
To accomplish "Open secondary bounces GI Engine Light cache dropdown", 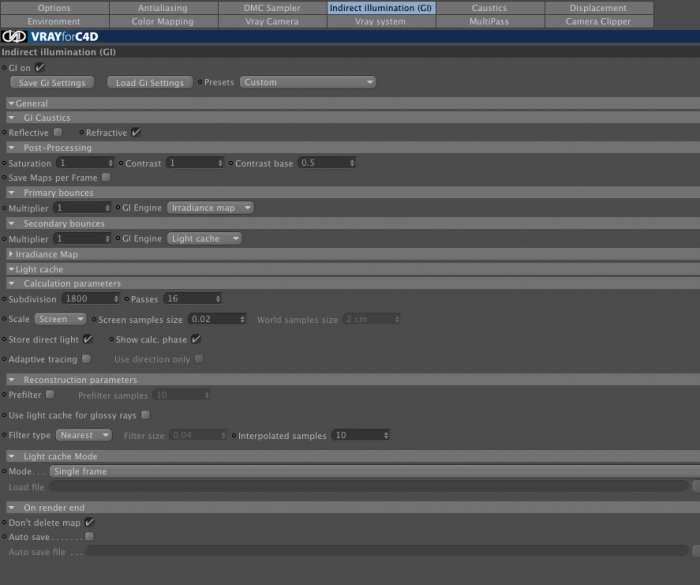I will point(204,238).
